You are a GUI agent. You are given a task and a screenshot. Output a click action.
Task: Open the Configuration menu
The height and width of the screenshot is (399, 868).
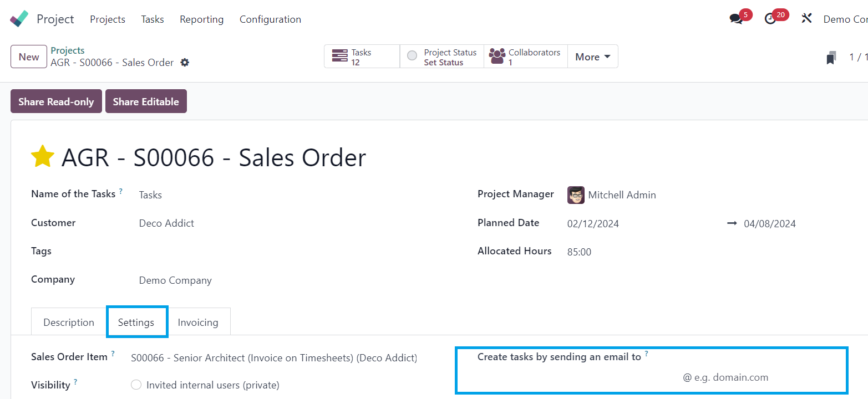[270, 19]
